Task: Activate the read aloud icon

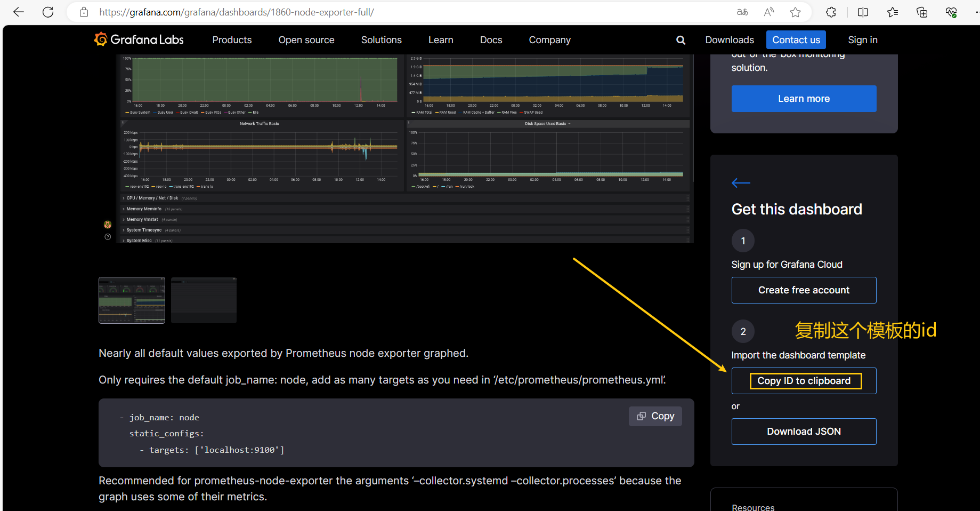Action: pos(768,12)
